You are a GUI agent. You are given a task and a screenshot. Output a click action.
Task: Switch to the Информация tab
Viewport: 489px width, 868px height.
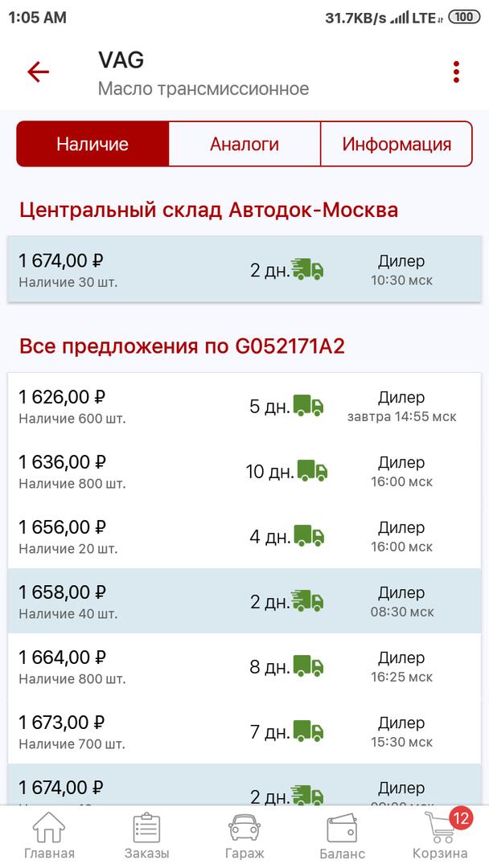(397, 144)
